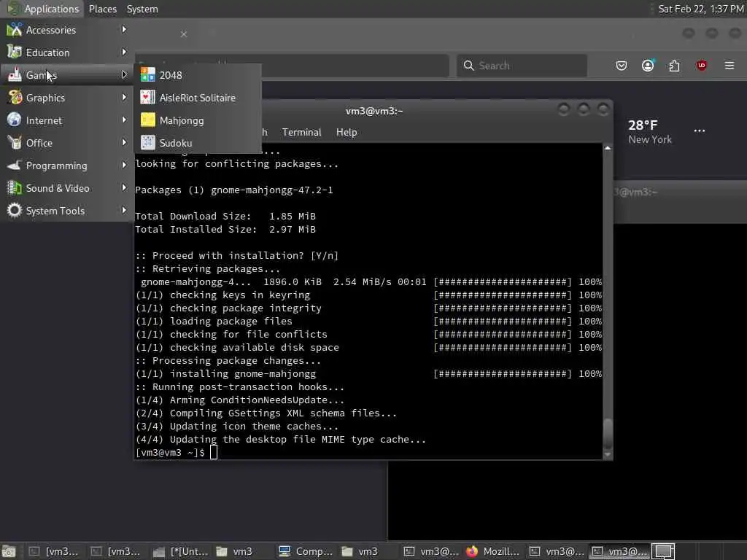Open the Graphics category
The height and width of the screenshot is (560, 747).
(x=67, y=98)
